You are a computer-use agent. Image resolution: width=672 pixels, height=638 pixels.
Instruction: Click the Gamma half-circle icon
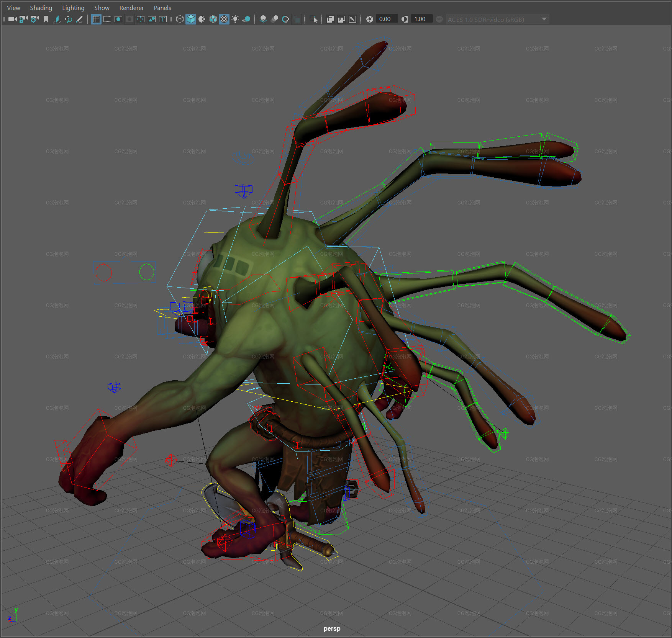coord(405,19)
